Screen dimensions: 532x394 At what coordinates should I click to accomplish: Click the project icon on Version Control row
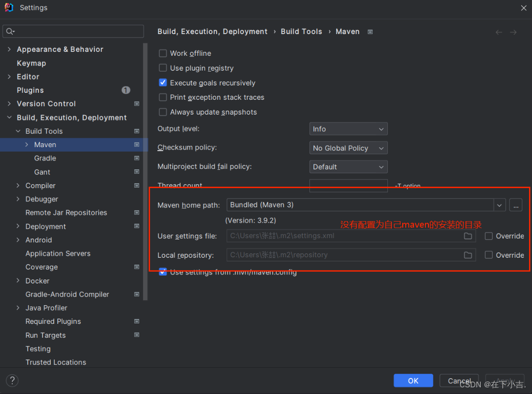click(137, 104)
